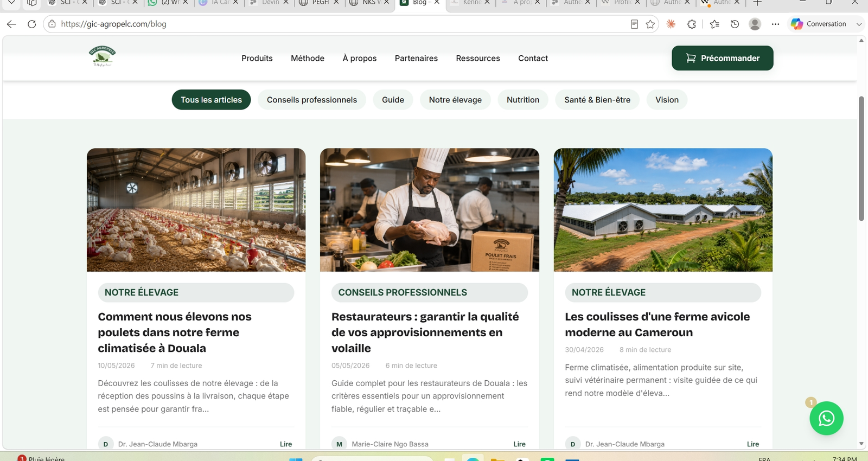The image size is (868, 461).
Task: Click the Précommander button
Action: click(722, 58)
